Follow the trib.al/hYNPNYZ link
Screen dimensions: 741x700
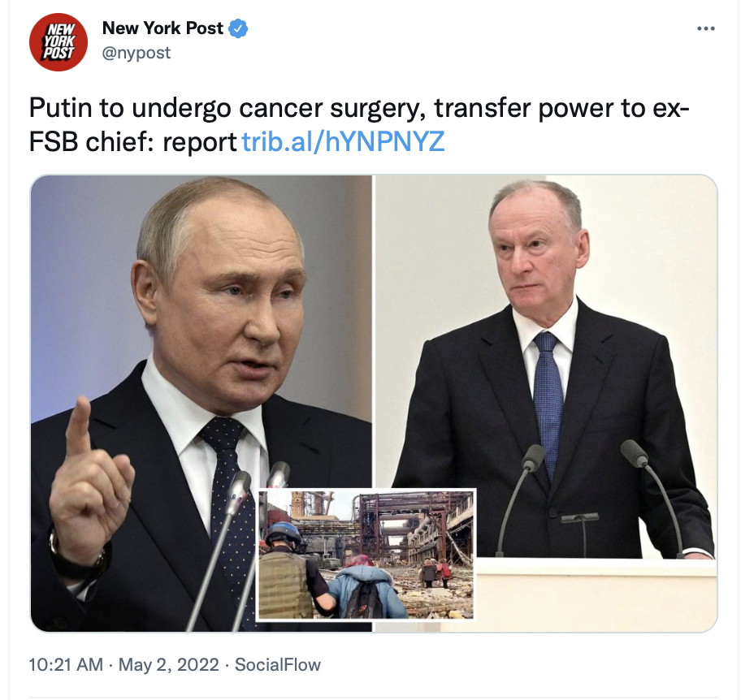click(343, 141)
